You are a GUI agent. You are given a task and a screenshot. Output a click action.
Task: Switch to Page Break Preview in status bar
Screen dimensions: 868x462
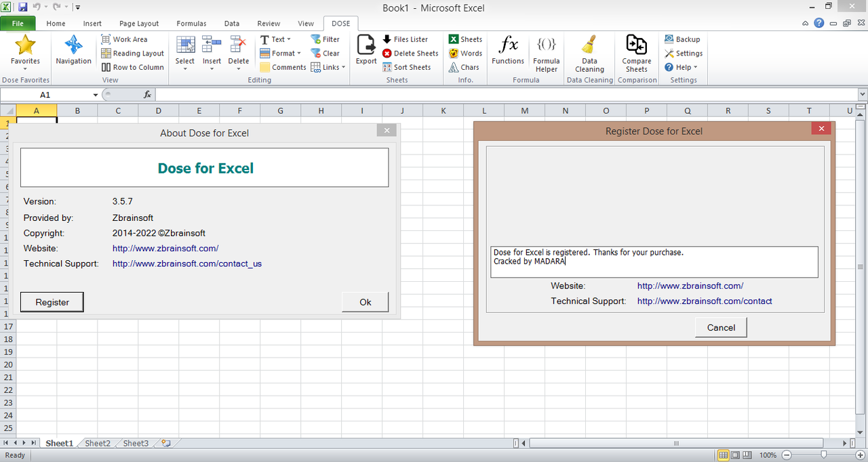[749, 455]
